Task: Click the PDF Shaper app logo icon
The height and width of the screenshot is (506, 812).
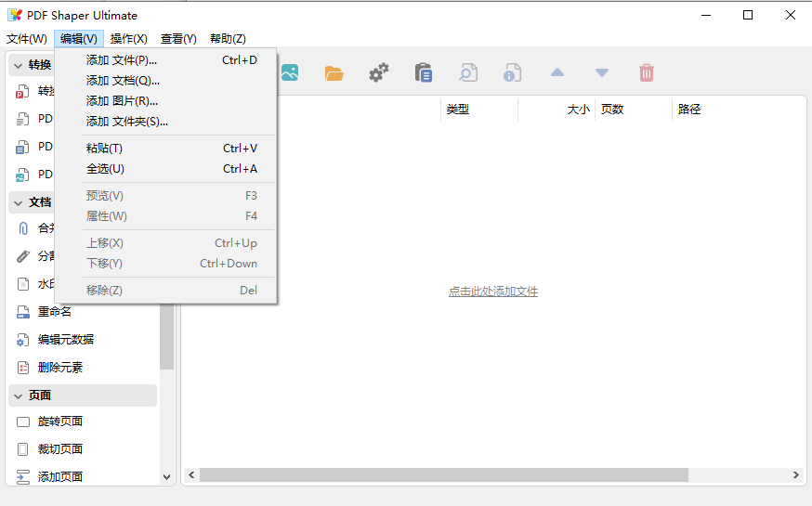Action: (15, 15)
